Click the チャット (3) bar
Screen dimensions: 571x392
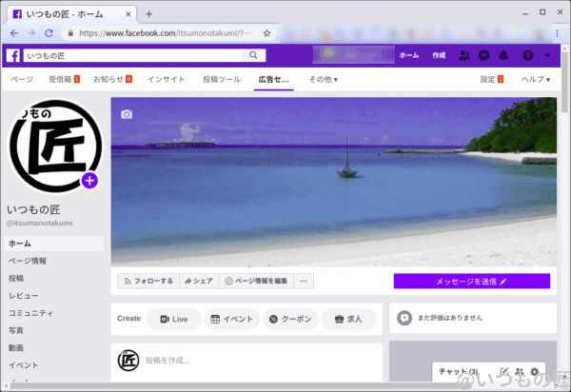pyautogui.click(x=489, y=372)
